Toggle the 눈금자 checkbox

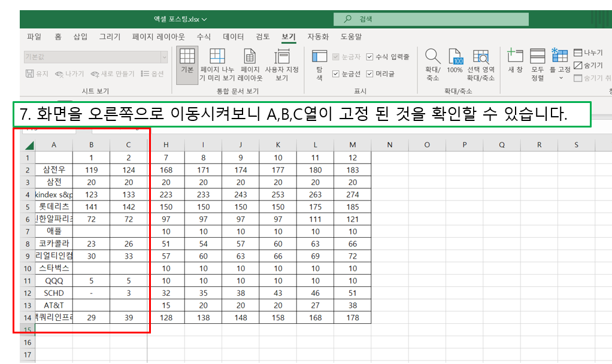click(336, 57)
